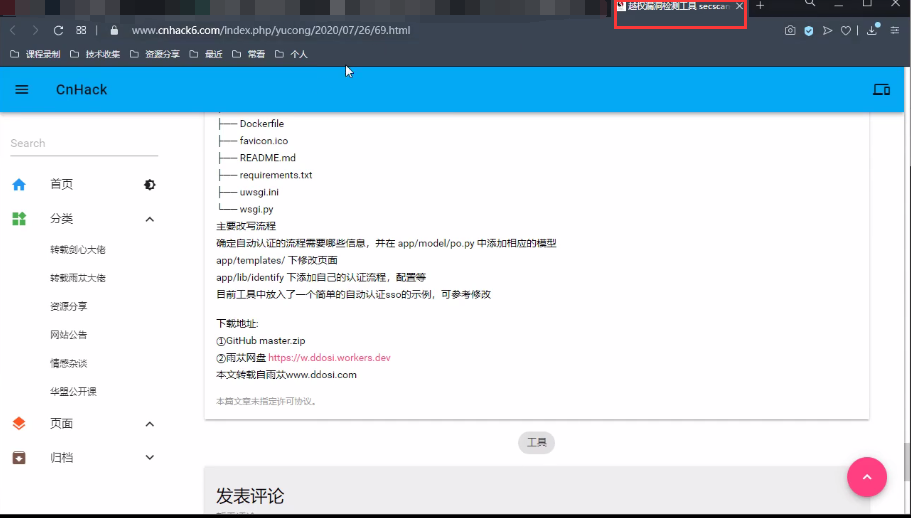Open the browser shield privacy icon
Image resolution: width=911 pixels, height=518 pixels.
809,31
